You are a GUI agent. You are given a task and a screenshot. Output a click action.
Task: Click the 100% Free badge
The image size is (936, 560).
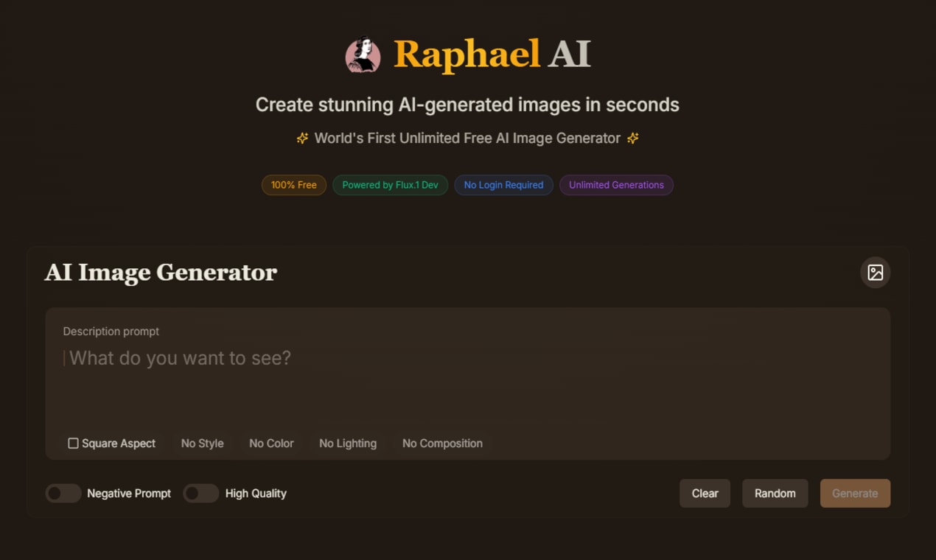click(294, 185)
